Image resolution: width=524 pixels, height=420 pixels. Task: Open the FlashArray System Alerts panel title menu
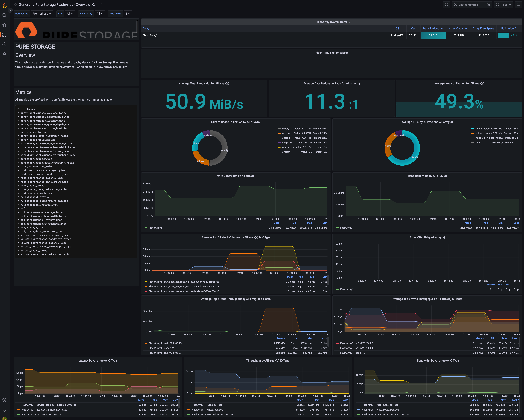(331, 53)
